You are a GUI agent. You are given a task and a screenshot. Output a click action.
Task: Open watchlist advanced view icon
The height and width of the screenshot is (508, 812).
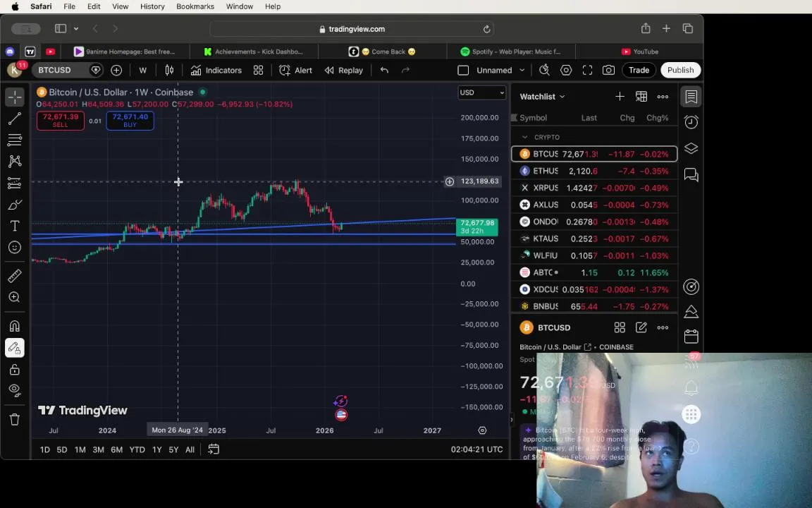[x=641, y=97]
